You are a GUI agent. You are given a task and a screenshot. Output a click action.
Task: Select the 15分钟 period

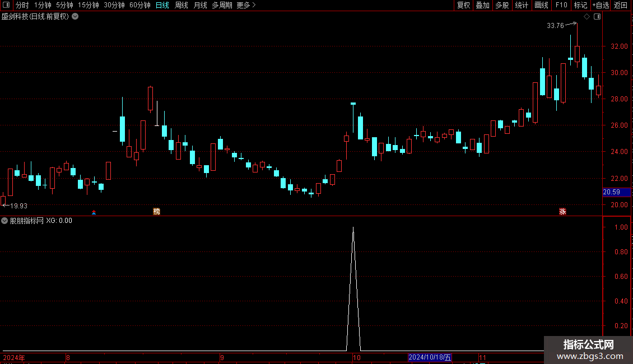[x=88, y=5]
